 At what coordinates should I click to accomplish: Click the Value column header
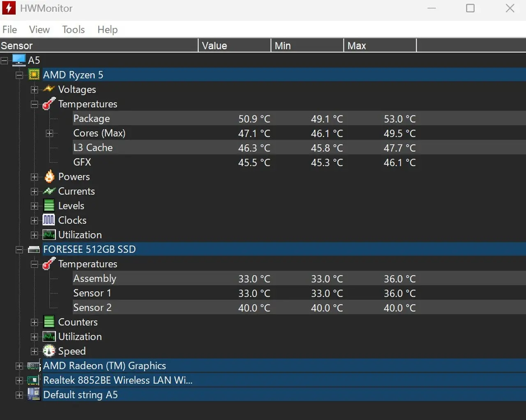coord(234,46)
